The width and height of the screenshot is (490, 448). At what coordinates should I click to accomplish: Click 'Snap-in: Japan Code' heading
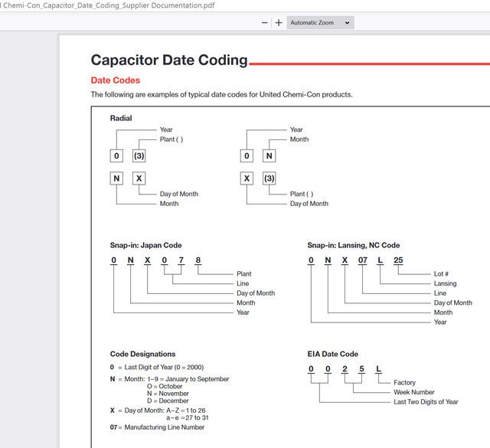(145, 245)
